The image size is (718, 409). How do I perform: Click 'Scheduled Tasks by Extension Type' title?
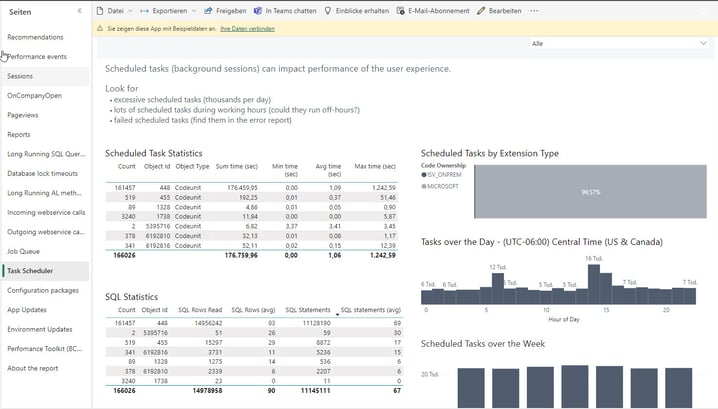490,153
